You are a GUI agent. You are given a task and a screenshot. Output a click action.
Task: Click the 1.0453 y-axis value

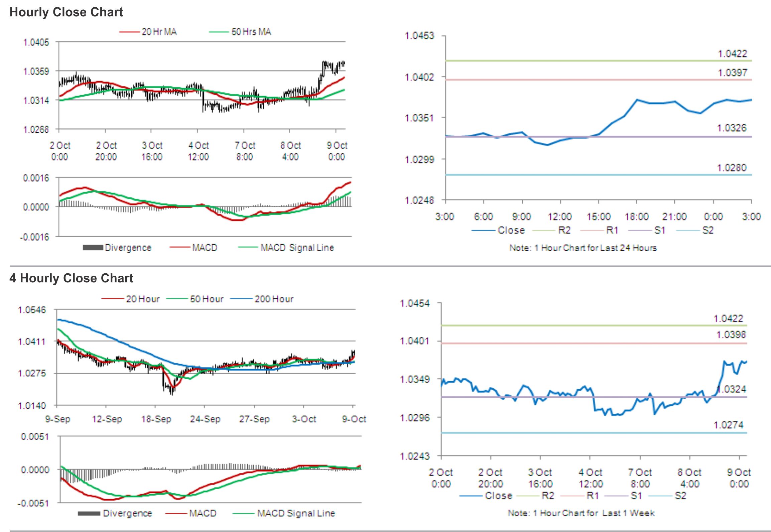pos(419,36)
